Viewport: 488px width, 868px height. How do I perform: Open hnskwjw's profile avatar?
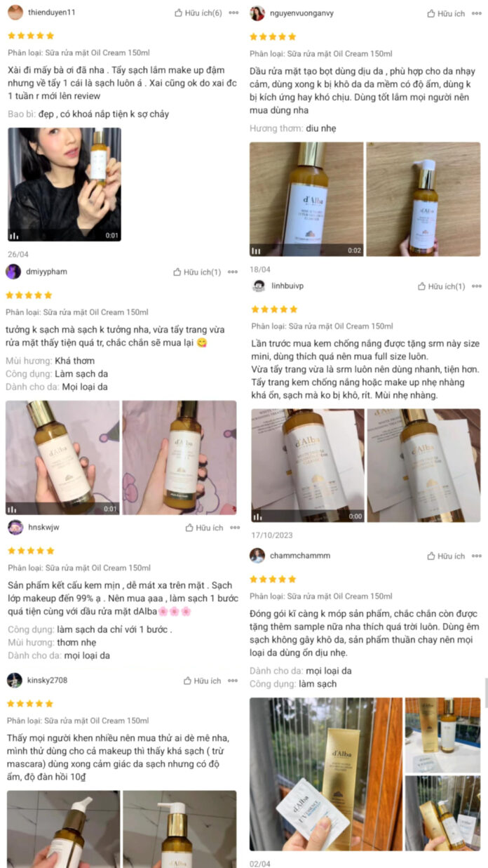click(15, 527)
